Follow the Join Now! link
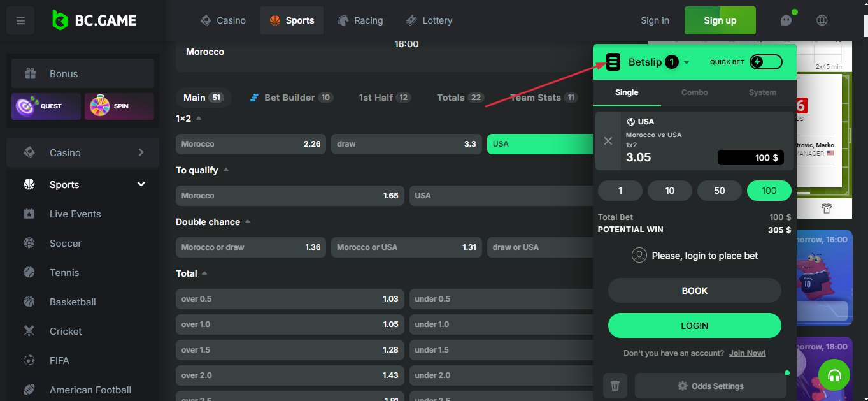The image size is (868, 401). 747,353
